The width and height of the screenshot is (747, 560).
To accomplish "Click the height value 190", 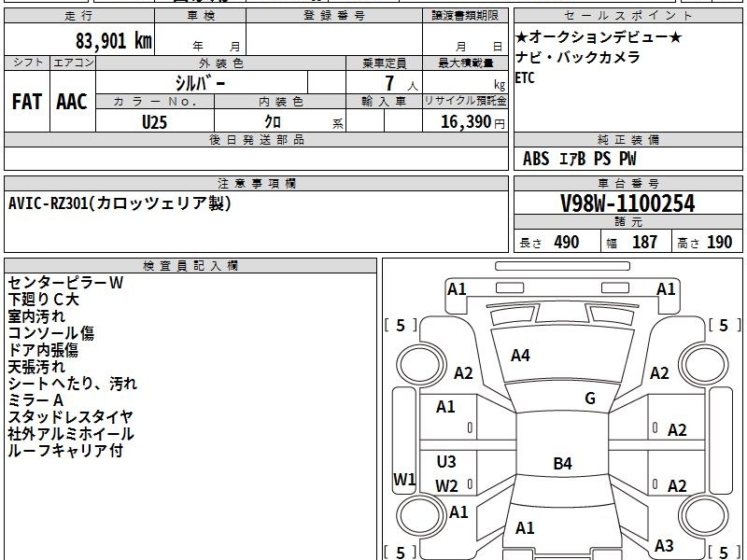I will [x=719, y=243].
